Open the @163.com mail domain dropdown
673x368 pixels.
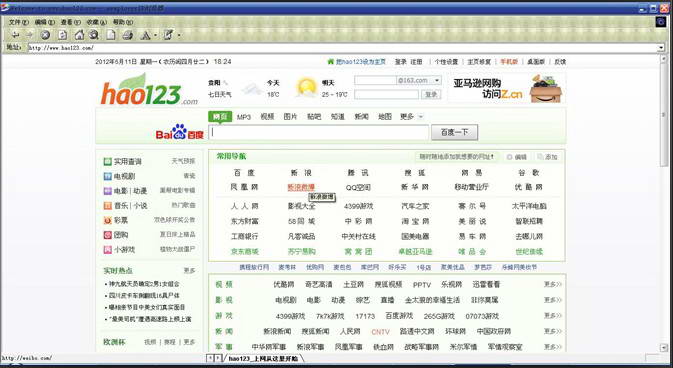(437, 80)
